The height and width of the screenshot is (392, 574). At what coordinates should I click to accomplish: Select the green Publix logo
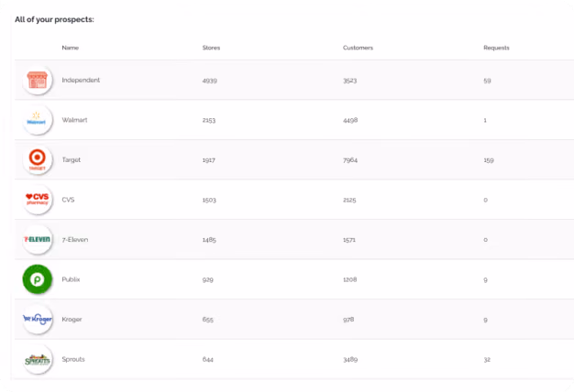tap(38, 279)
